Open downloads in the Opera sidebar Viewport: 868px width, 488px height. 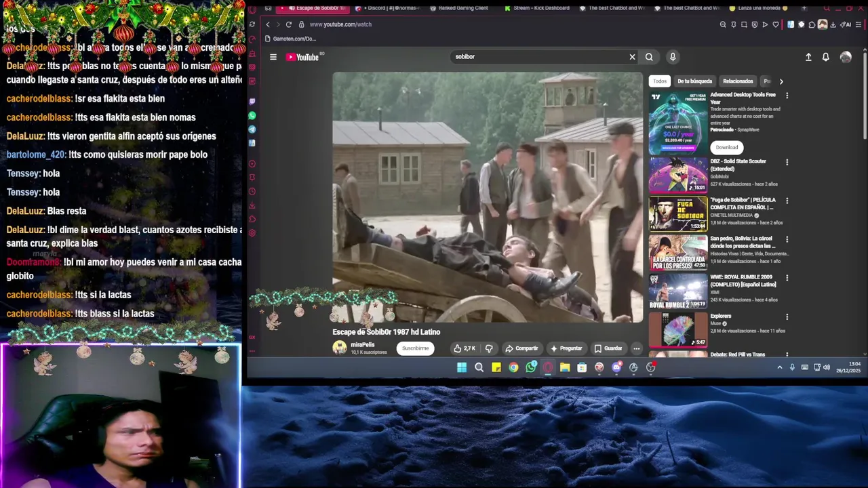coord(252,205)
